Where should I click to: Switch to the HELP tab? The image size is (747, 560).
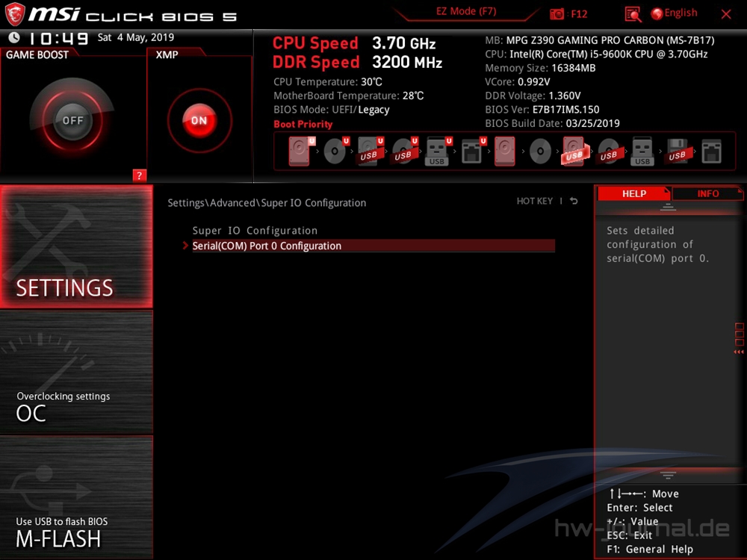point(634,194)
